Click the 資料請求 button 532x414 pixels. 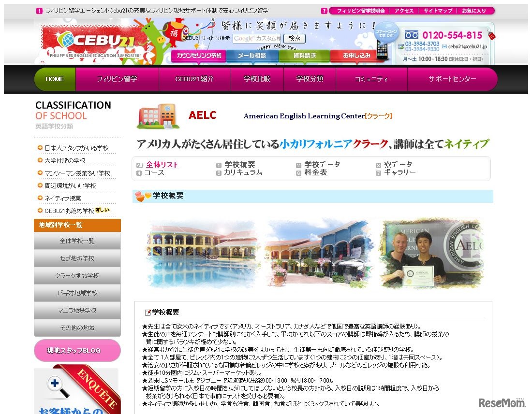coord(304,56)
